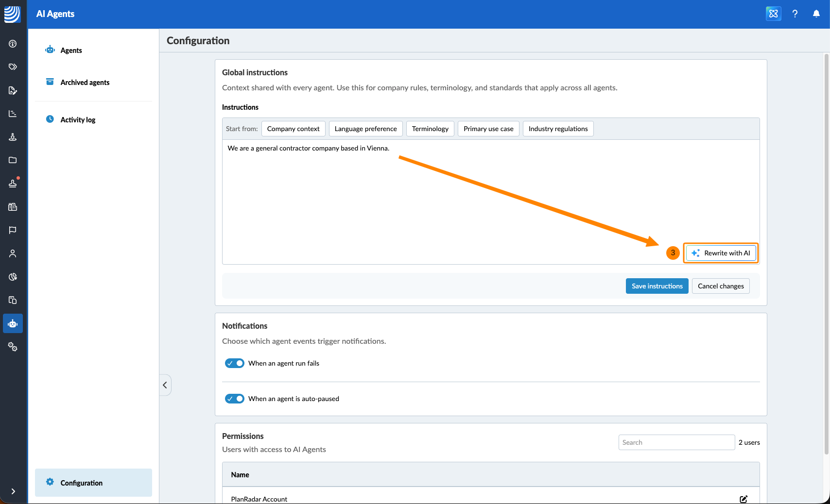
Task: Insert the Terminology template
Action: (430, 129)
